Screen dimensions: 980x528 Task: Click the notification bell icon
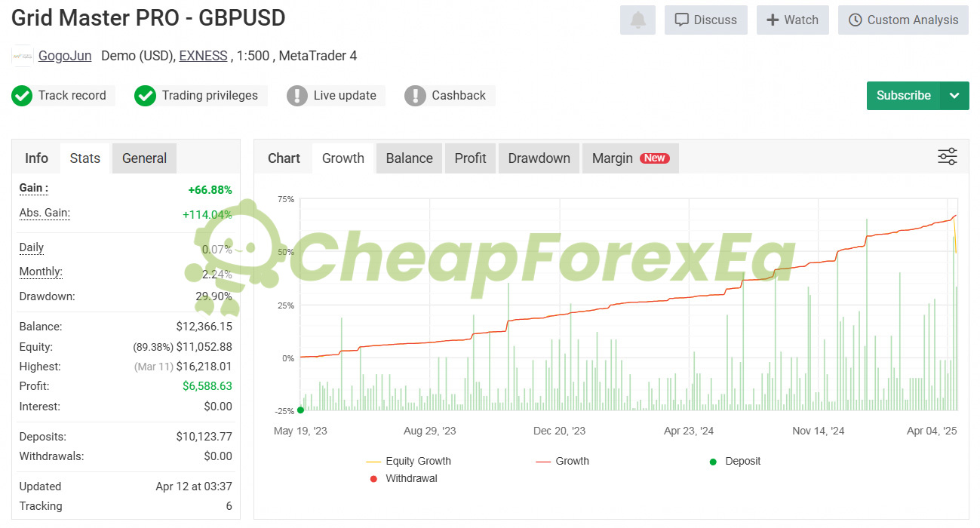coord(637,20)
